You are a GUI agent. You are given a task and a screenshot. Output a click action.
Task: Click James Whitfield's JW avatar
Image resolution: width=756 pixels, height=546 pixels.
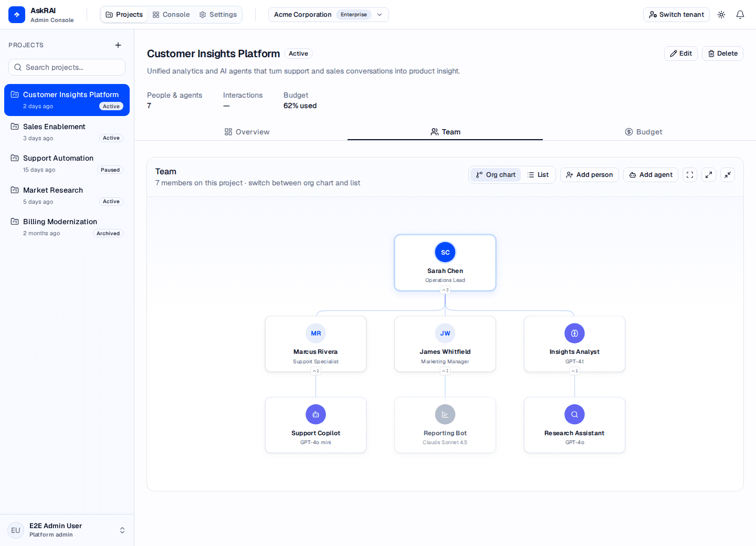point(445,333)
